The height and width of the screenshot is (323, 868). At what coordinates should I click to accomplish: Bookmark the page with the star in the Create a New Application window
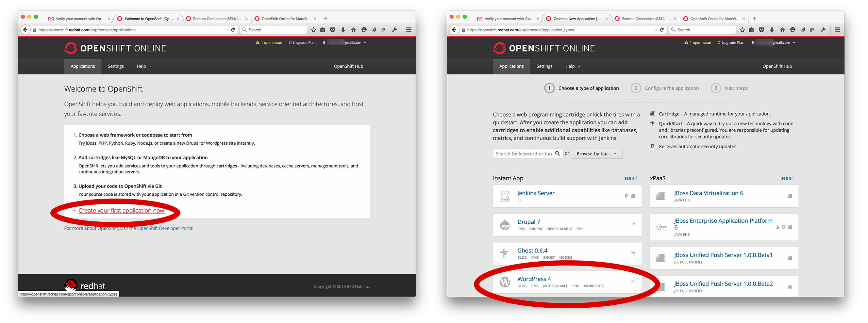pos(742,30)
